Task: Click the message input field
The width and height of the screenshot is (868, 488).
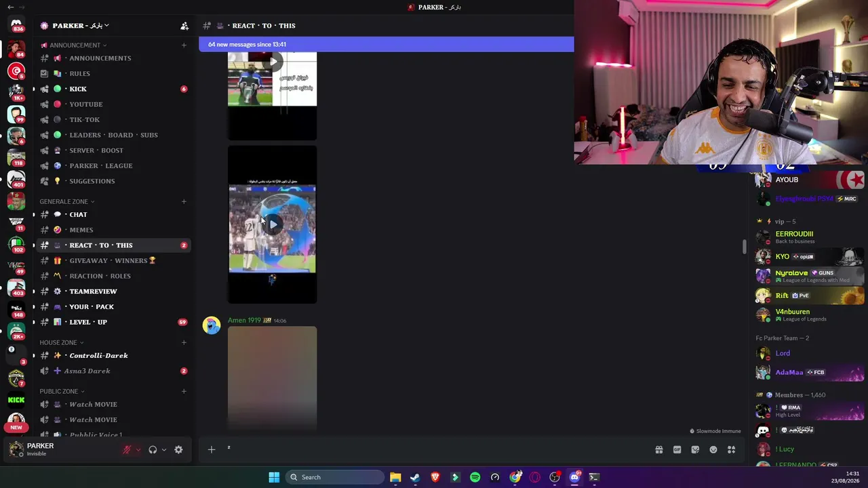Action: click(x=434, y=449)
